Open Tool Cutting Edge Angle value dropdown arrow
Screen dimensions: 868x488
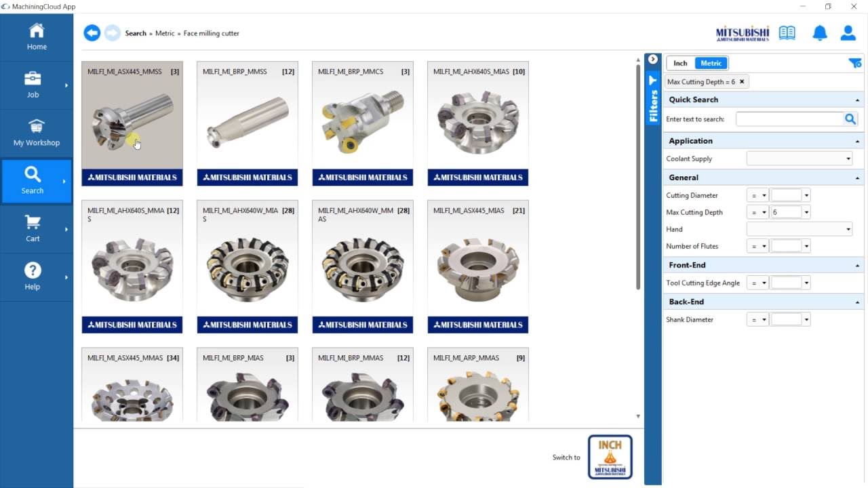(806, 283)
